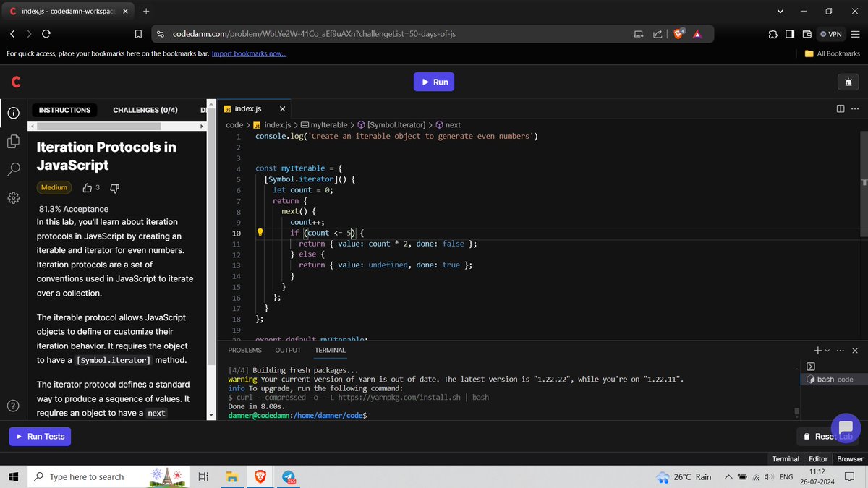Click the lightbulb code action icon
The height and width of the screenshot is (488, 868).
point(261,233)
